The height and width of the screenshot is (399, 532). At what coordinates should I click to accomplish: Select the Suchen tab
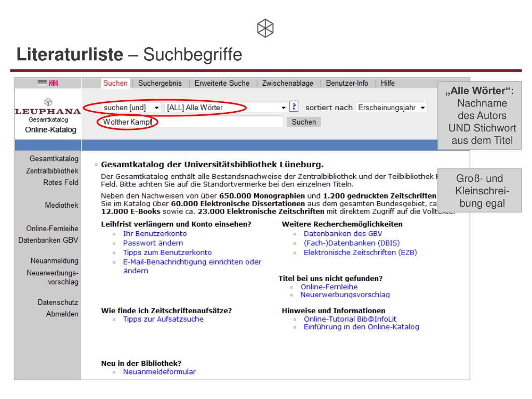(115, 83)
